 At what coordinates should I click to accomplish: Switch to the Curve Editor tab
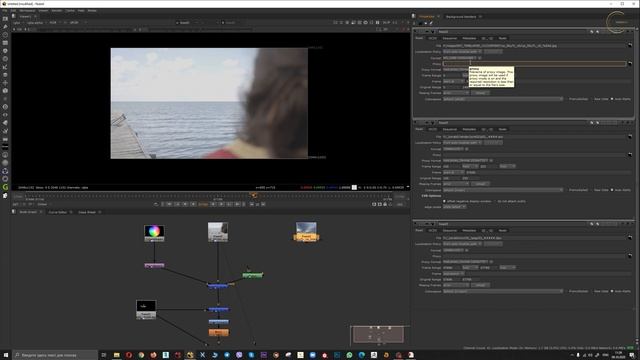58,212
